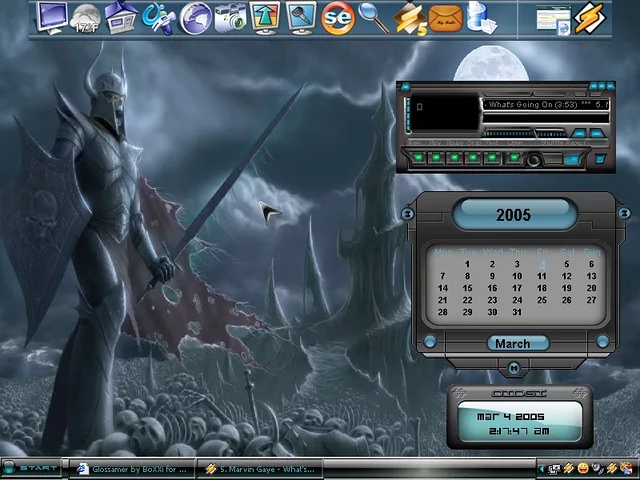Open the My Computer monitor dock icon
Image resolution: width=640 pixels, height=480 pixels.
51,17
